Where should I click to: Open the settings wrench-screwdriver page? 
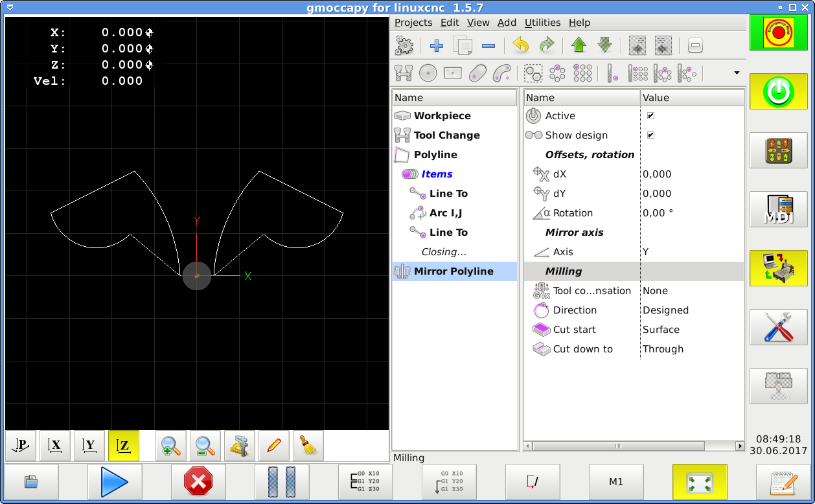click(x=779, y=327)
